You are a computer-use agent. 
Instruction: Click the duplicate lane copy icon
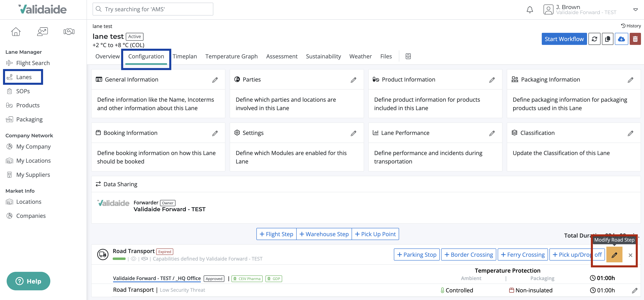coord(608,39)
